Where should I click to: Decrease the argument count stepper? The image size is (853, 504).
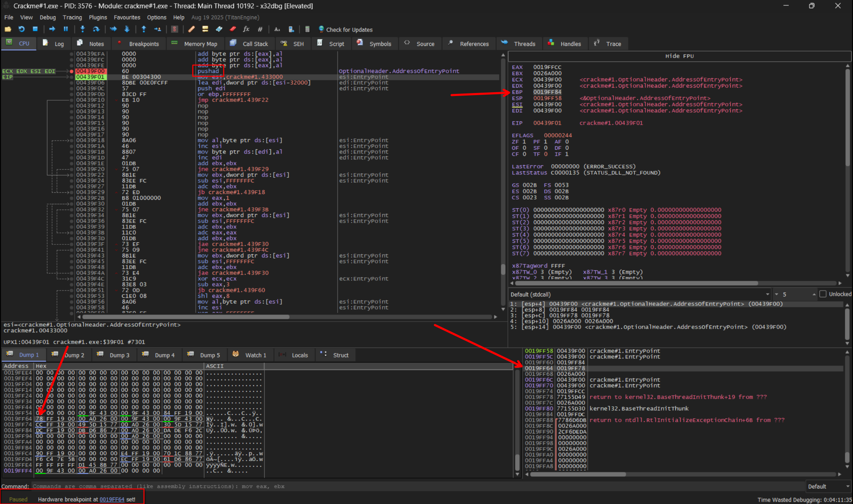tap(777, 295)
